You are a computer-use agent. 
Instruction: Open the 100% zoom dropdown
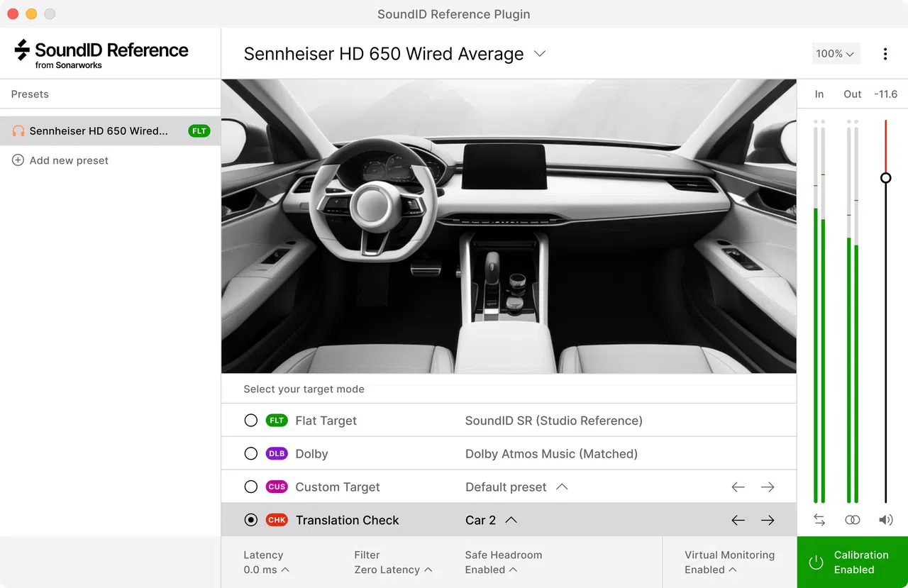point(835,54)
